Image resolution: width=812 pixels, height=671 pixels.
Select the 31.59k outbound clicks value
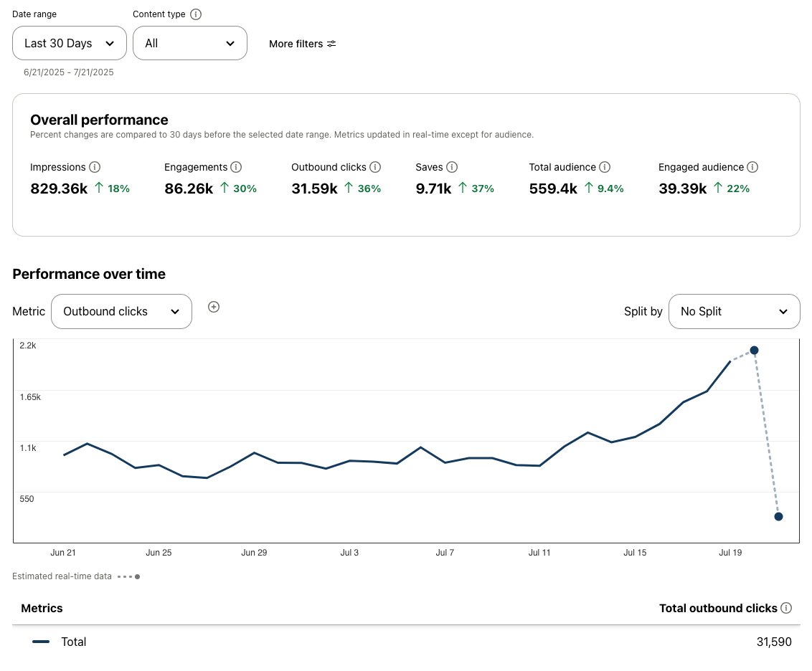tap(314, 189)
